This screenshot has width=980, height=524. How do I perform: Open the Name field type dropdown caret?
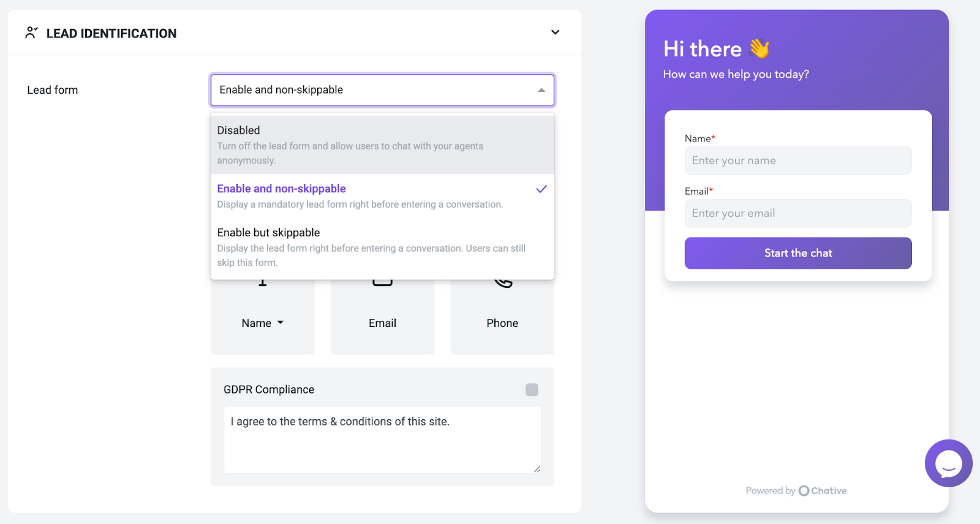pyautogui.click(x=281, y=323)
